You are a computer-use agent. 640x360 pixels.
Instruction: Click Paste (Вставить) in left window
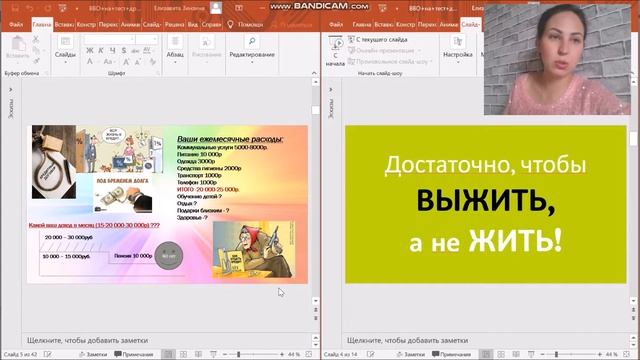(18, 48)
